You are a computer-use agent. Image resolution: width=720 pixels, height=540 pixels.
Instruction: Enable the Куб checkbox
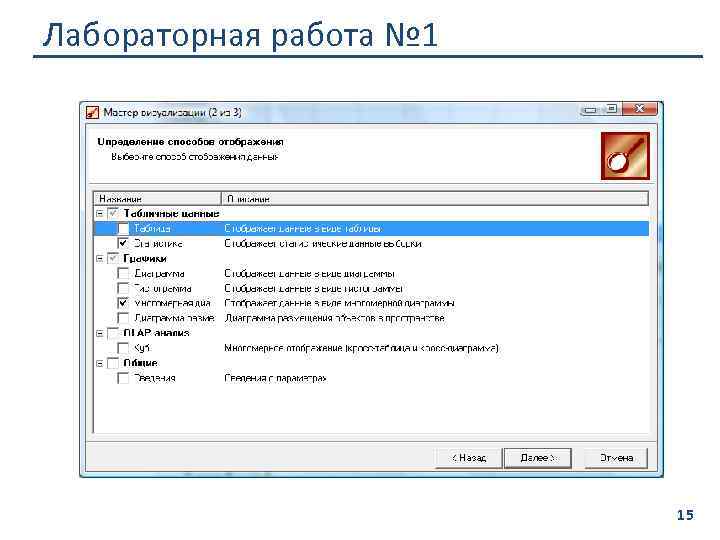pos(123,348)
